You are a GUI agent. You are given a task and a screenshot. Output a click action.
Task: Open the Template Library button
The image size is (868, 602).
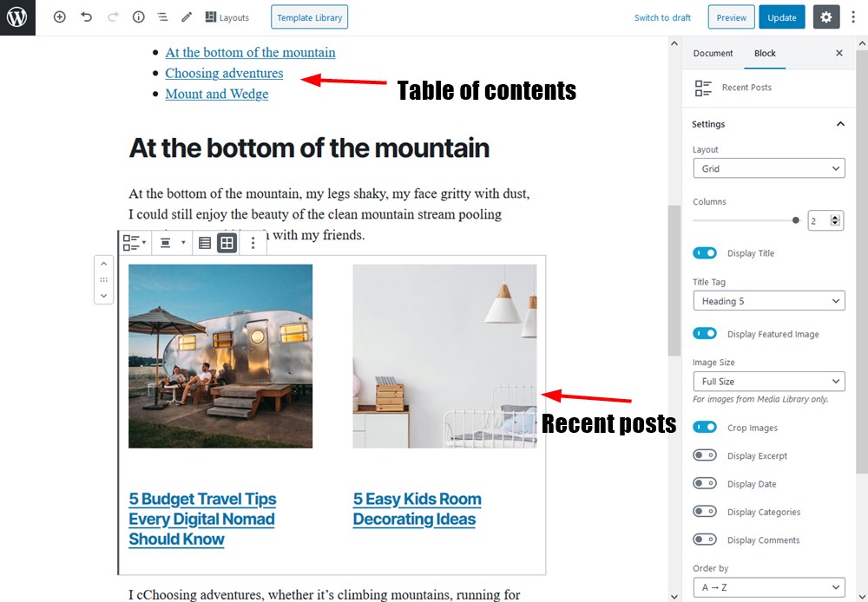pos(310,17)
